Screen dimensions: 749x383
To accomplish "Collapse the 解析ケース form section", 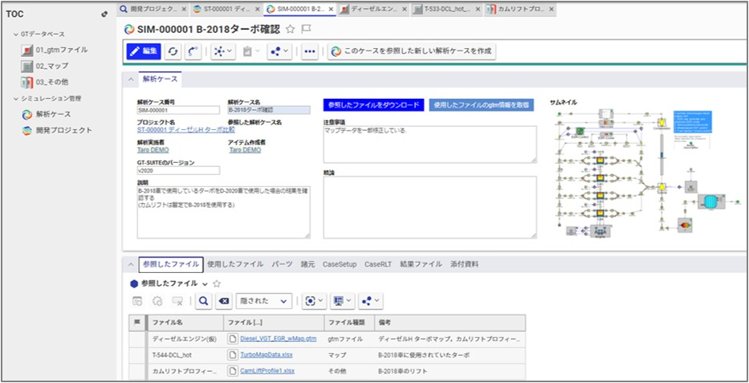I will click(130, 79).
